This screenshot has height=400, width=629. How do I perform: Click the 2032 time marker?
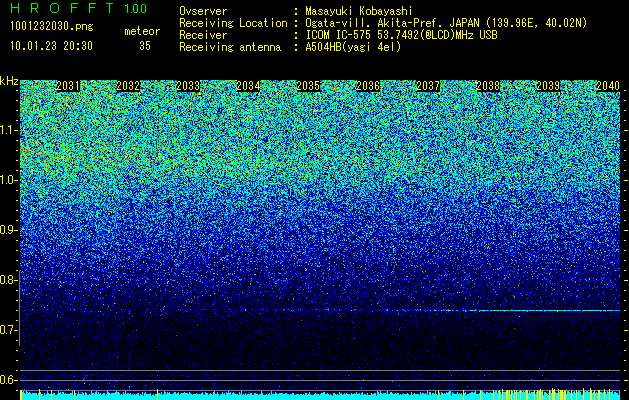(x=128, y=86)
